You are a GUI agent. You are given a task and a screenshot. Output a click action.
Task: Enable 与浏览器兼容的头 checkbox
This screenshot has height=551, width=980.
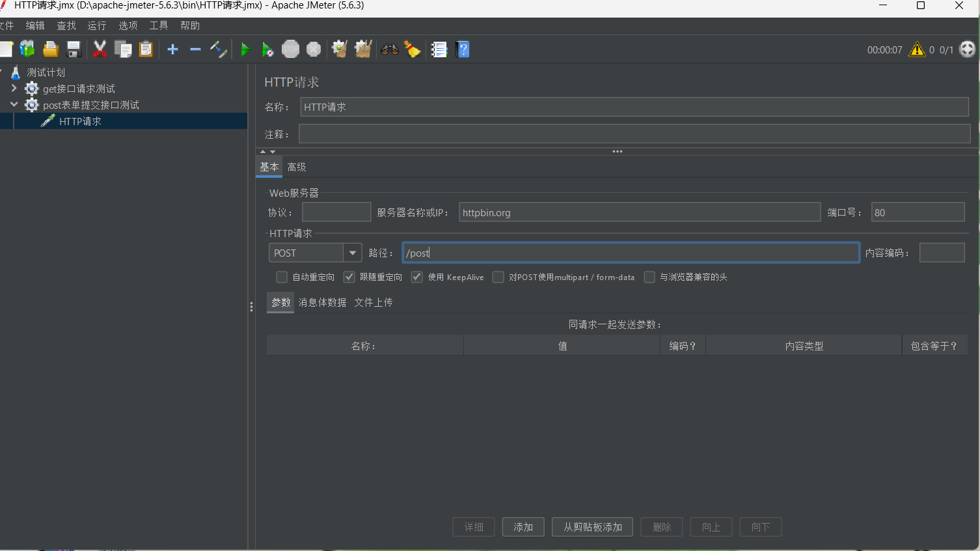(649, 277)
